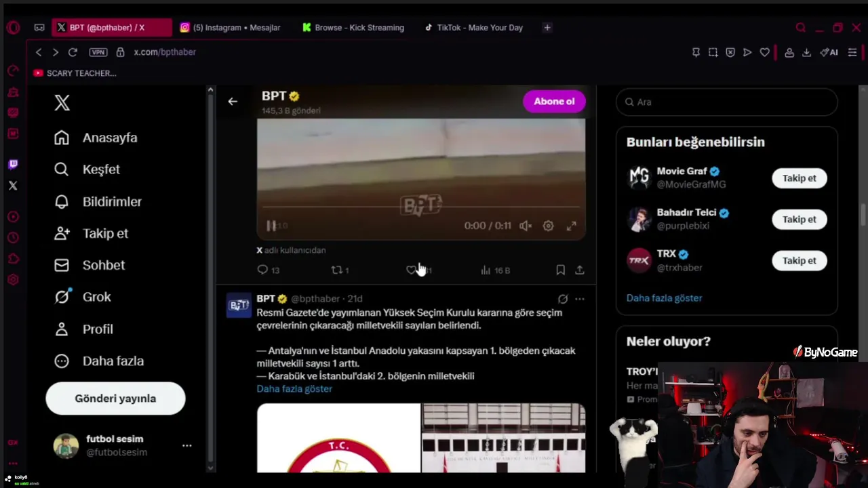Viewport: 868px width, 488px height.
Task: Open the BPT avatar on the second post
Action: (239, 305)
